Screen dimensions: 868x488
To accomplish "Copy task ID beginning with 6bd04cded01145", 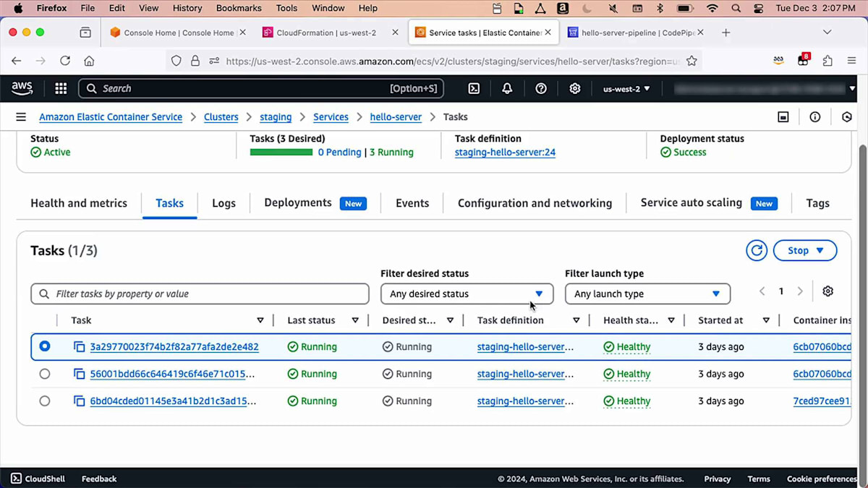I will 79,401.
